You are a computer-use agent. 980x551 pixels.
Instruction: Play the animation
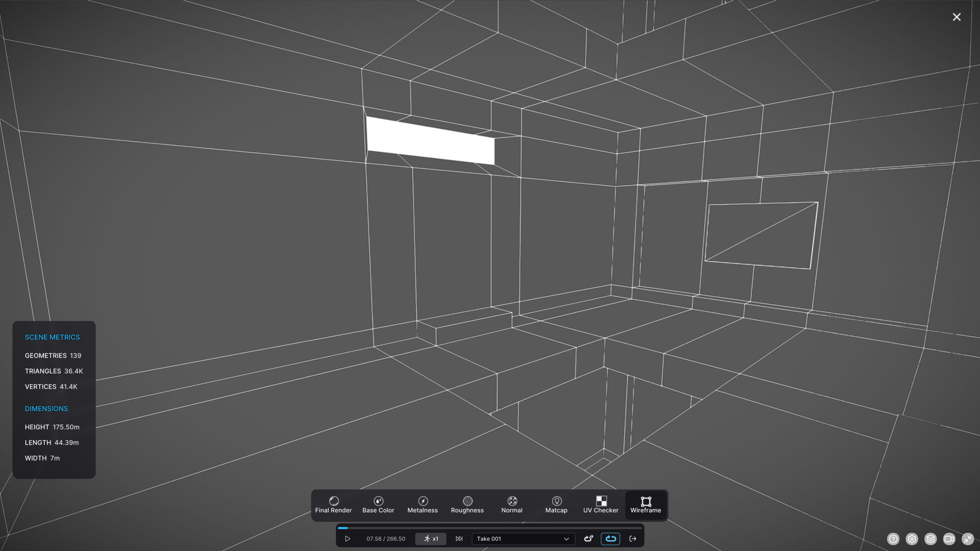point(347,539)
